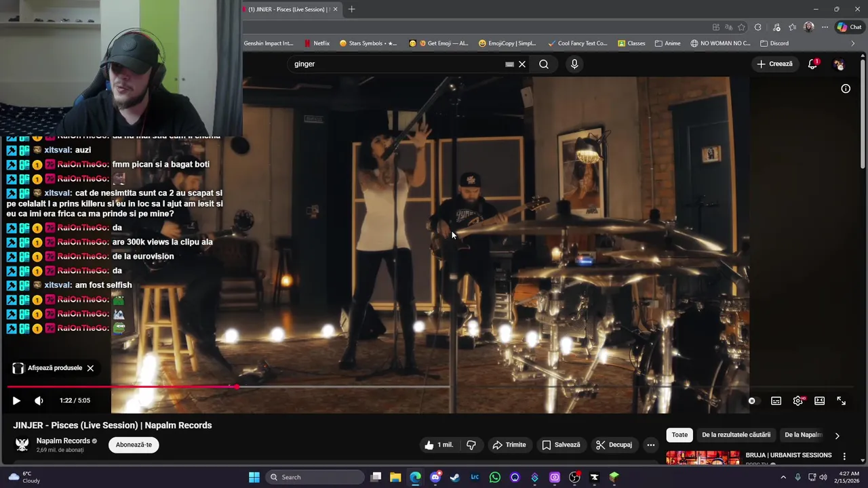
Task: Exit full screen with the arrows icon
Action: pos(841,401)
